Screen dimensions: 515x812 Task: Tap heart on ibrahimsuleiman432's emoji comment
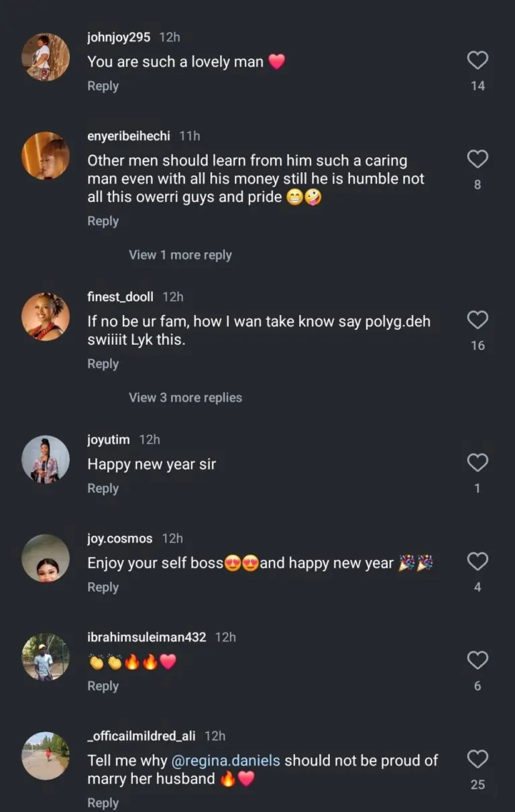tap(477, 660)
